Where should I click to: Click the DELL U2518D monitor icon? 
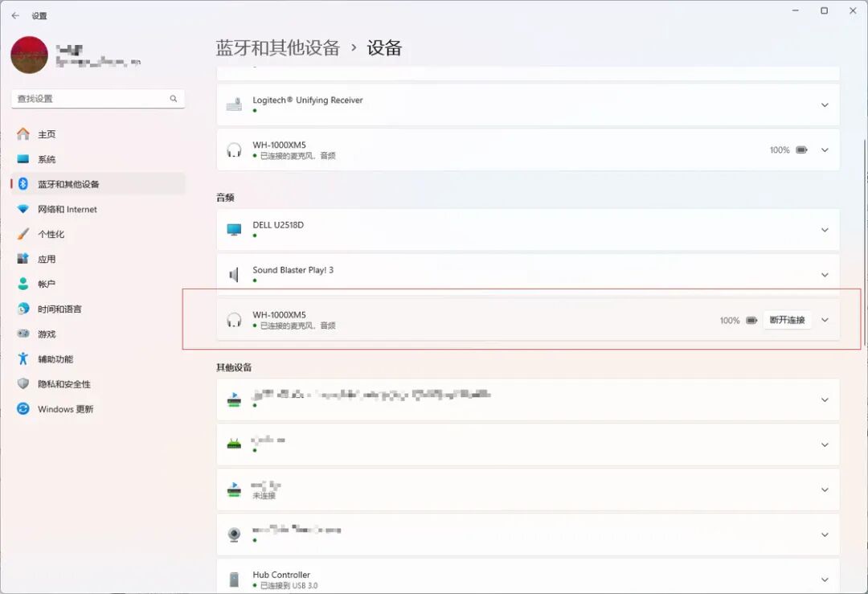[x=234, y=230]
